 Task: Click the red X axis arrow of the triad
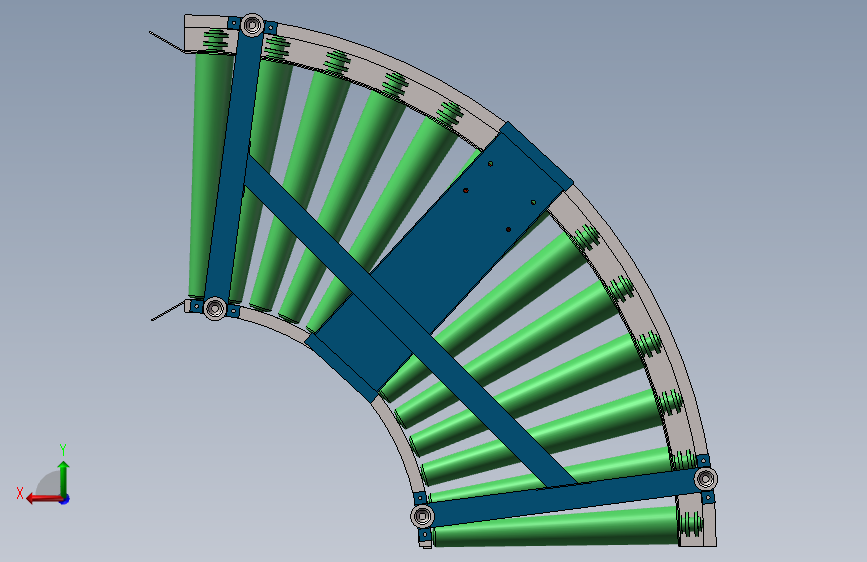click(43, 499)
